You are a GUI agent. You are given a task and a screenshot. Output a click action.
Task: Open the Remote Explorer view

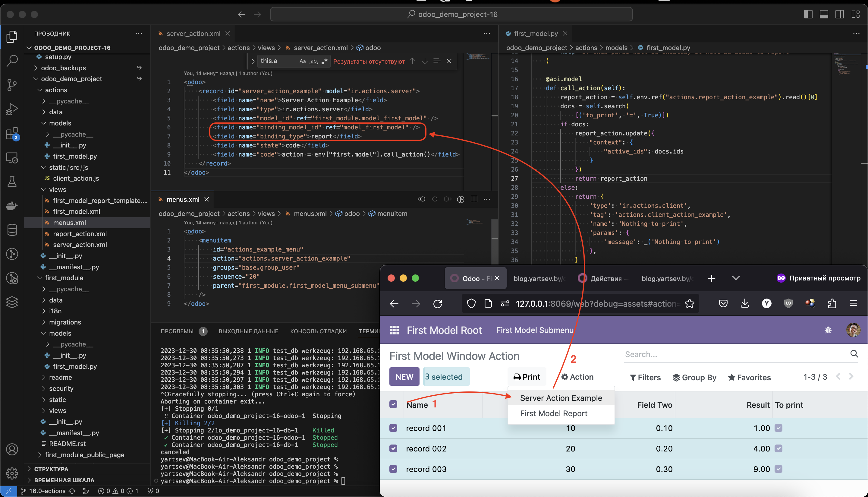click(12, 158)
